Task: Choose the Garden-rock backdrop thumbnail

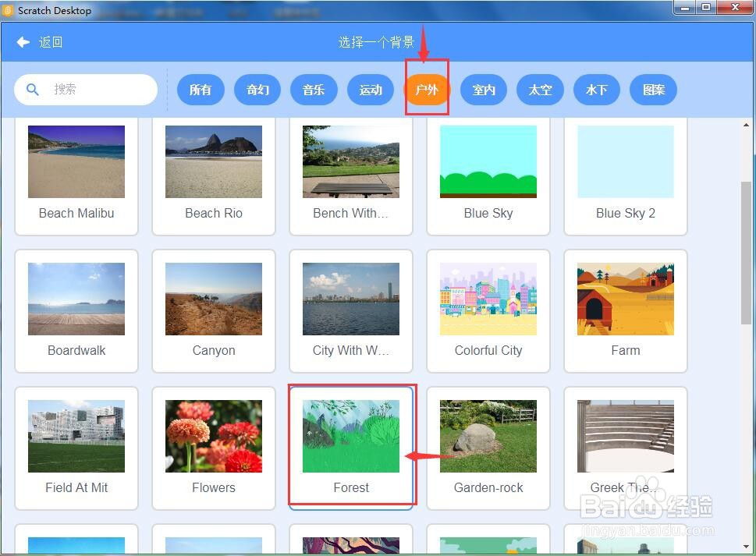Action: (x=488, y=436)
